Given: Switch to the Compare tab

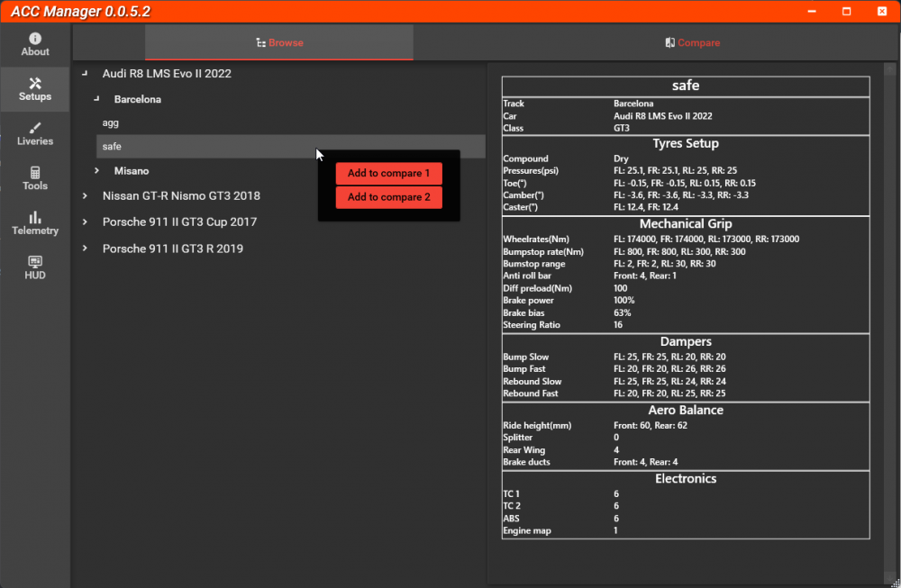Looking at the screenshot, I should point(692,42).
